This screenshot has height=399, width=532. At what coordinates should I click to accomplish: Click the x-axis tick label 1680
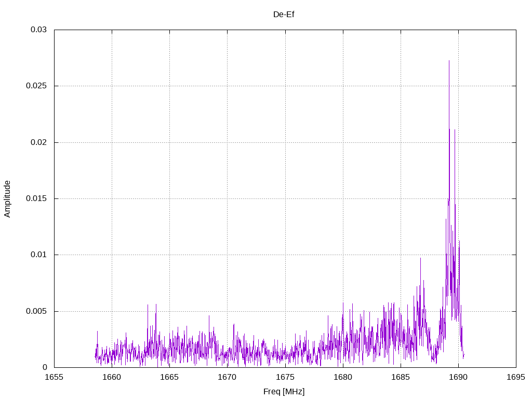point(343,377)
